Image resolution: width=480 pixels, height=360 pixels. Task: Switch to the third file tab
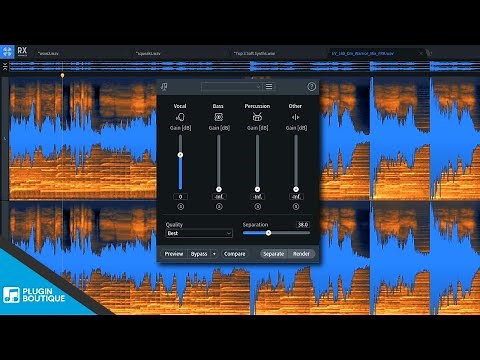click(x=254, y=53)
